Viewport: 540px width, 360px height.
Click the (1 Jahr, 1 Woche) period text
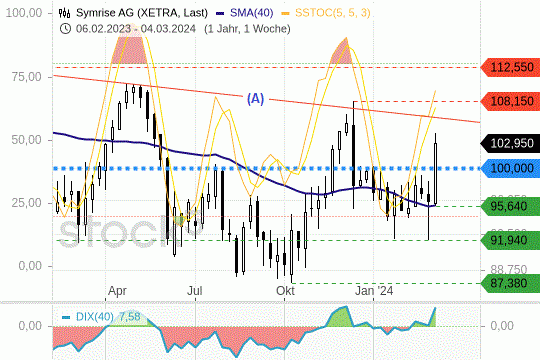coord(247,29)
